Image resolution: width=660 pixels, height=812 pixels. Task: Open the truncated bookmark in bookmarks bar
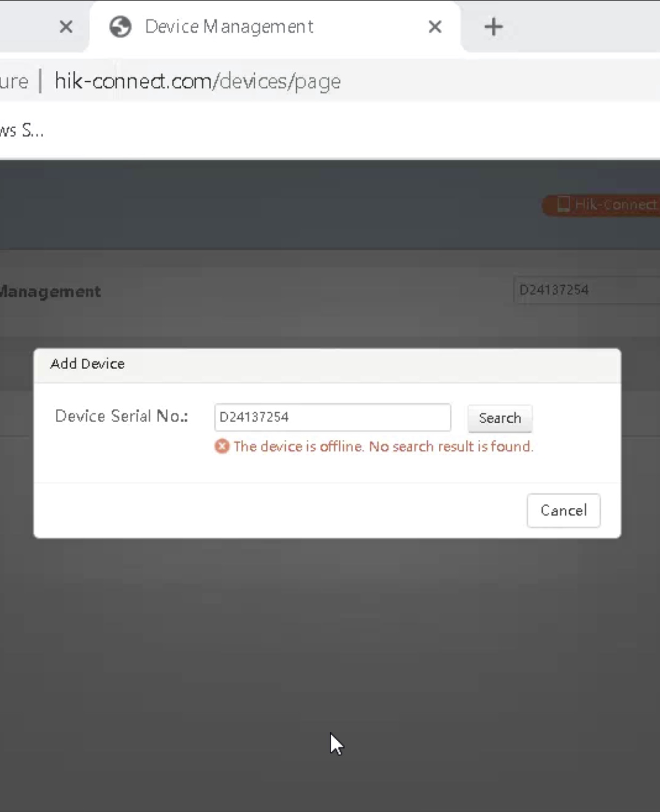[x=21, y=130]
